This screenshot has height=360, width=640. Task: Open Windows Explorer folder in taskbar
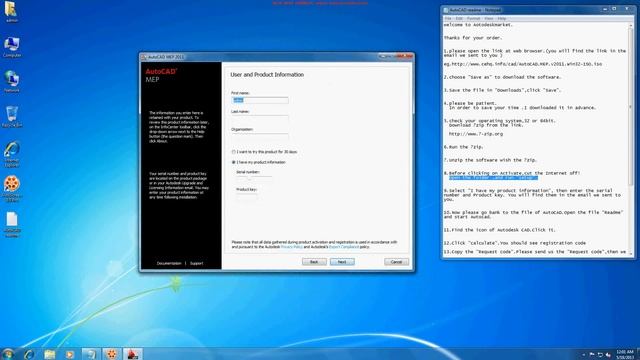pos(49,354)
